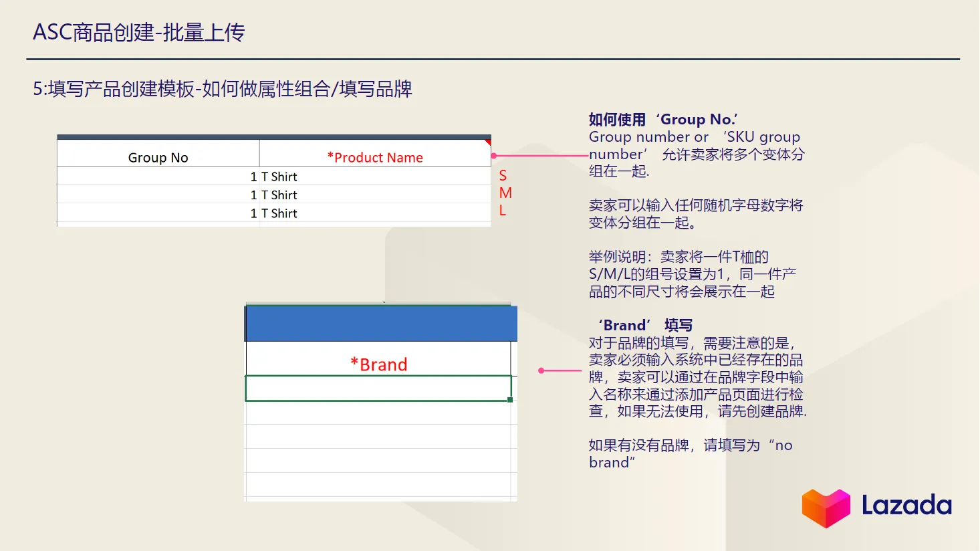
Task: Click the pink callout dot beside Brand table
Action: click(x=540, y=370)
